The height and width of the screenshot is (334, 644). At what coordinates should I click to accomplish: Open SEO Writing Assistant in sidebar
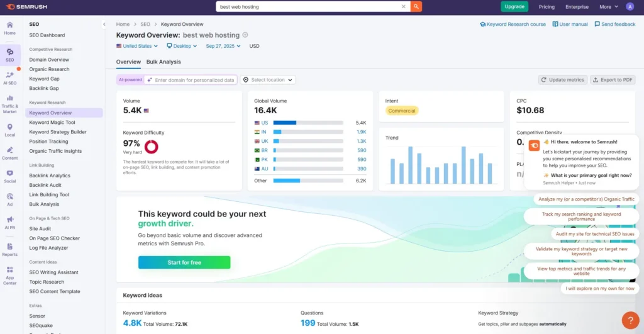(x=53, y=272)
